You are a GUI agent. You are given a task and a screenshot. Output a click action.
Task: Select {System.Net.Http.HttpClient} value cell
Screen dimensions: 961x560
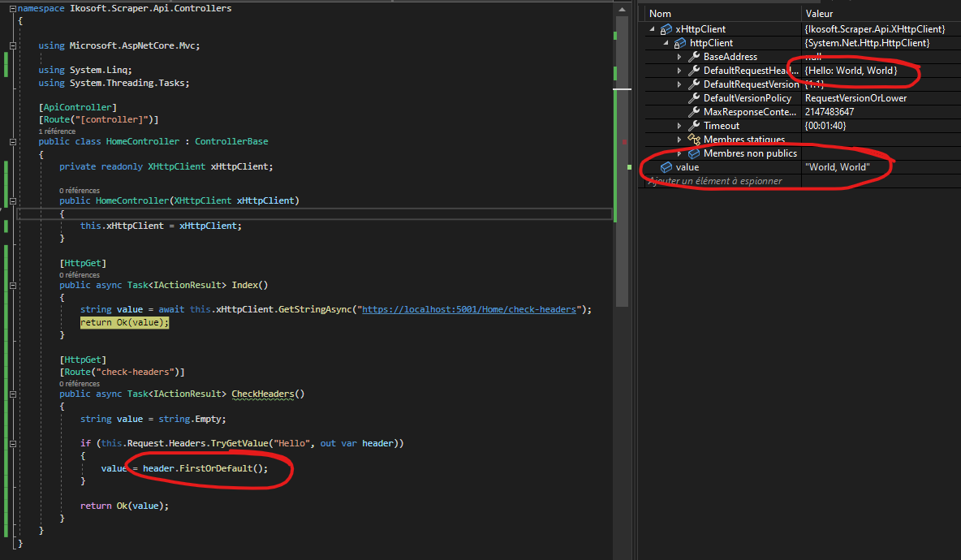pyautogui.click(x=867, y=43)
